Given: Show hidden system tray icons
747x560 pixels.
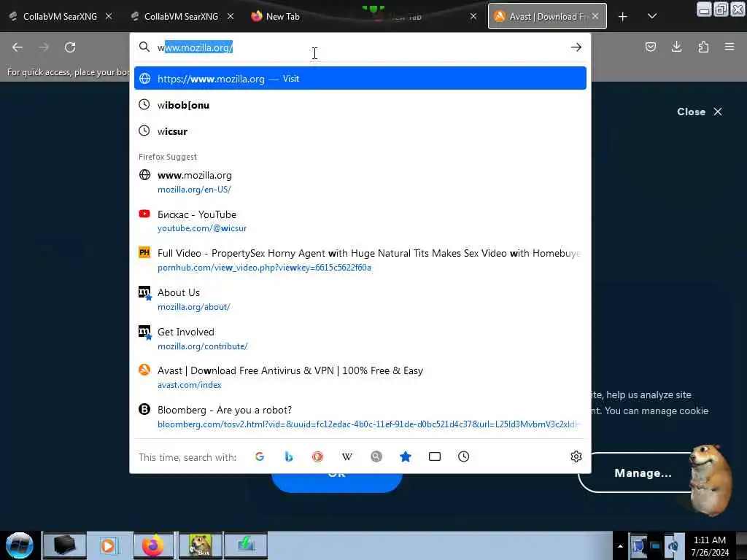Looking at the screenshot, I should [620, 546].
